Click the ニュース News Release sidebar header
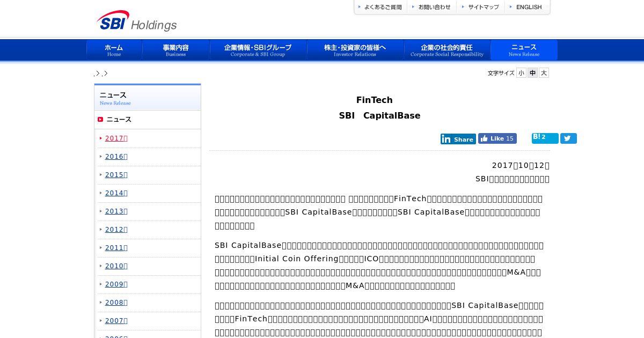 click(x=148, y=98)
